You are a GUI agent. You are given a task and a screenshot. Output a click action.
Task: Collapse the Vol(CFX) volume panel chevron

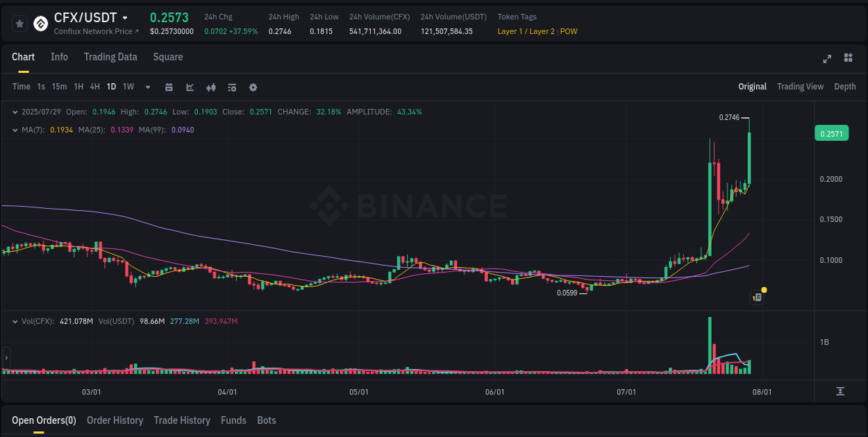coord(15,320)
